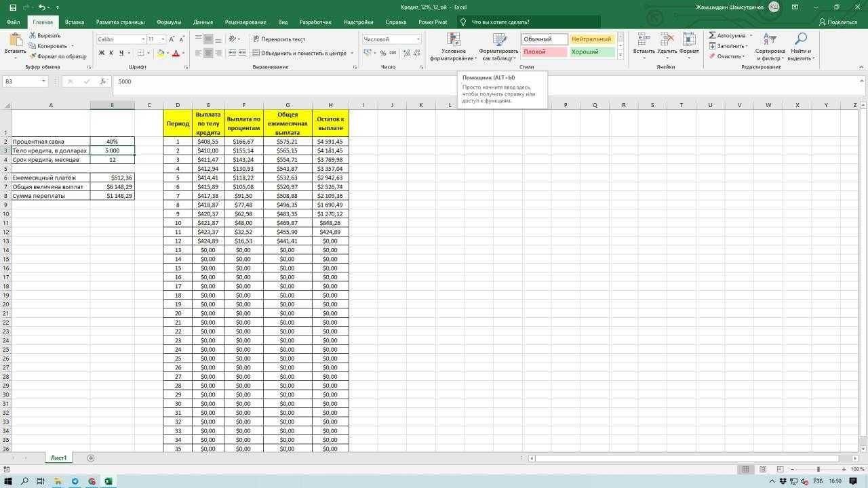
Task: Open Заполнить fill menu
Action: click(x=728, y=46)
